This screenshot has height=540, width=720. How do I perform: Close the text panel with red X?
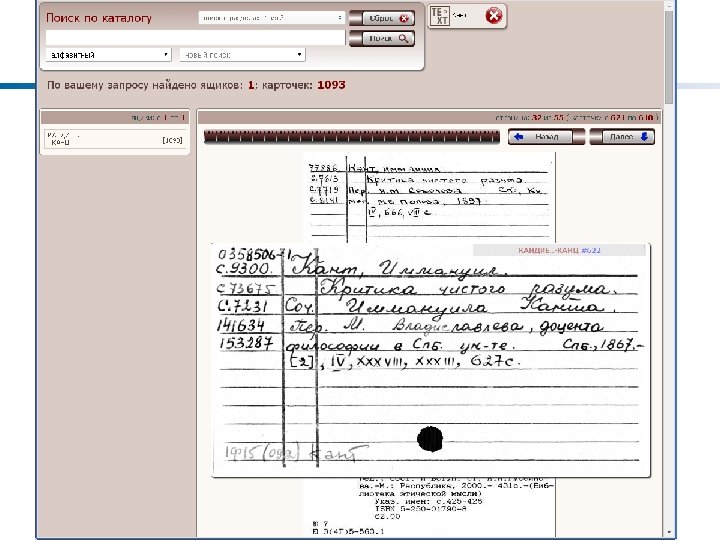click(x=494, y=16)
